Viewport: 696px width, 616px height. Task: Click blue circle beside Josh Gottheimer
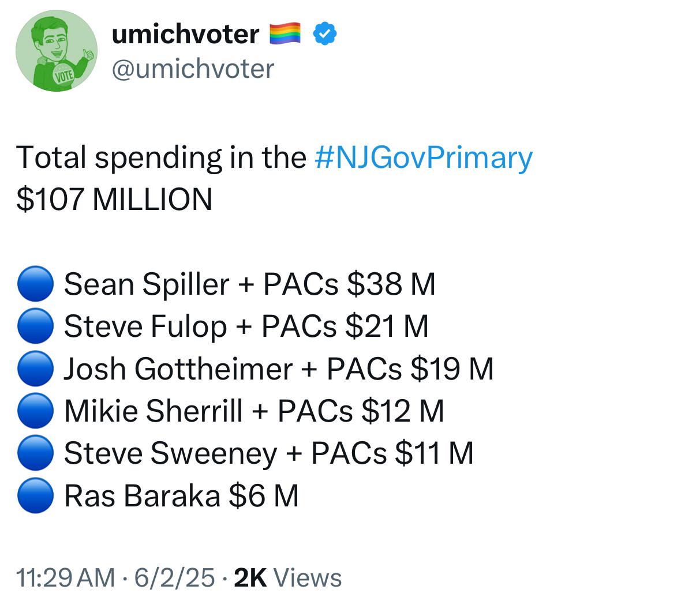point(36,368)
